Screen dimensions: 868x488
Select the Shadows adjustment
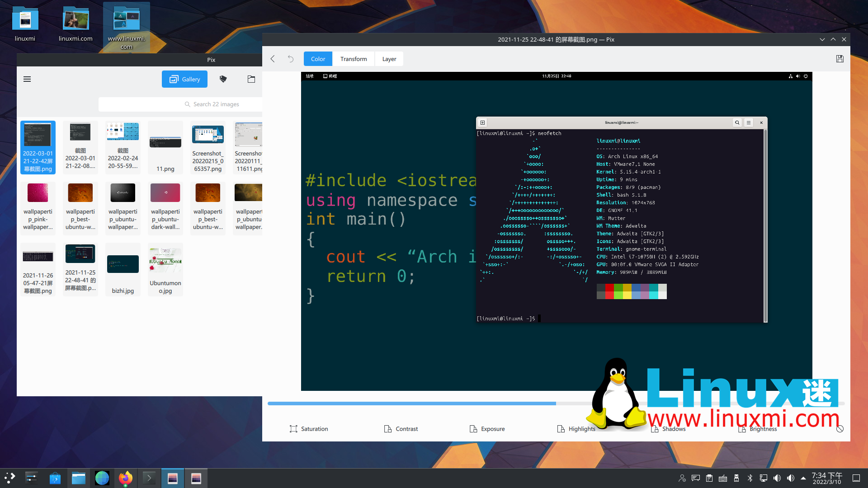click(668, 429)
